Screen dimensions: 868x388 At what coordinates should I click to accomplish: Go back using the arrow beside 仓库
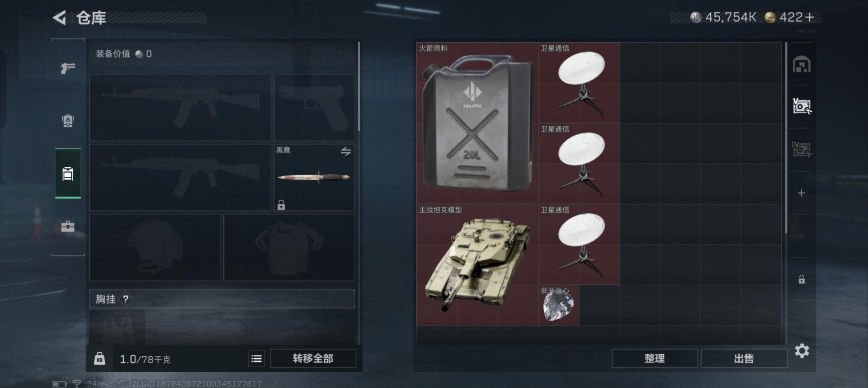[x=59, y=18]
